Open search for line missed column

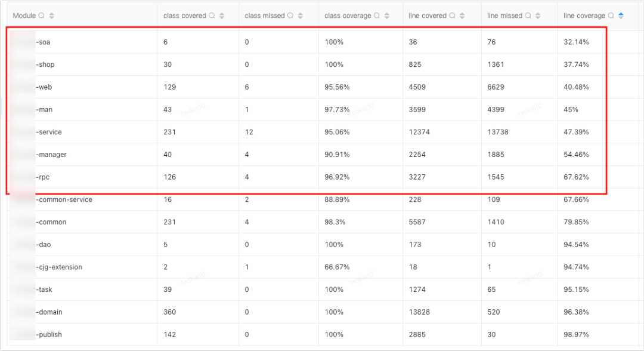pos(528,16)
